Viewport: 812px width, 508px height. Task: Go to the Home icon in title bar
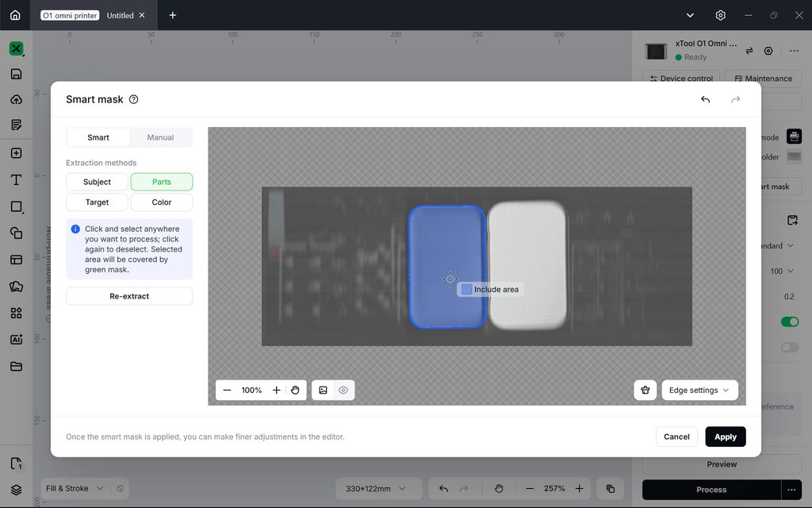click(x=16, y=15)
